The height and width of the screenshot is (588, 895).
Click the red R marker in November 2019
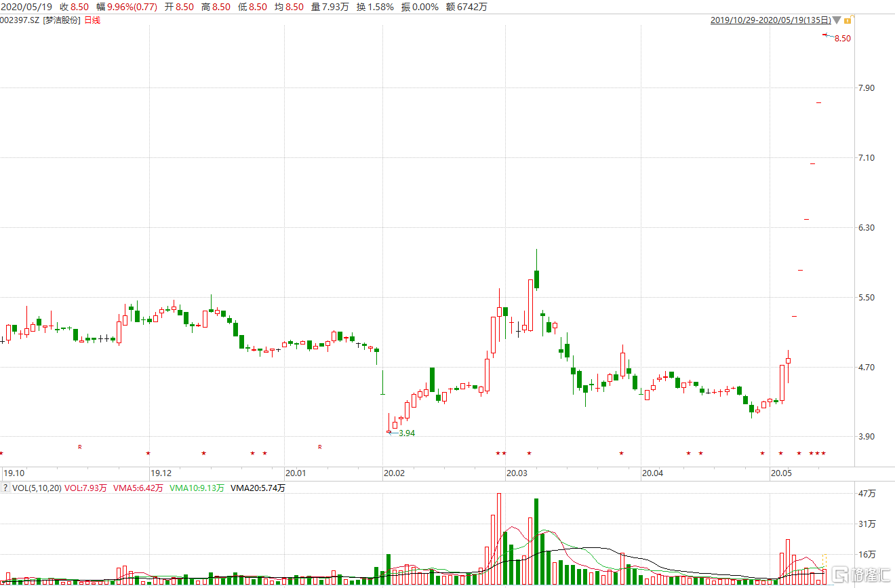pos(79,447)
